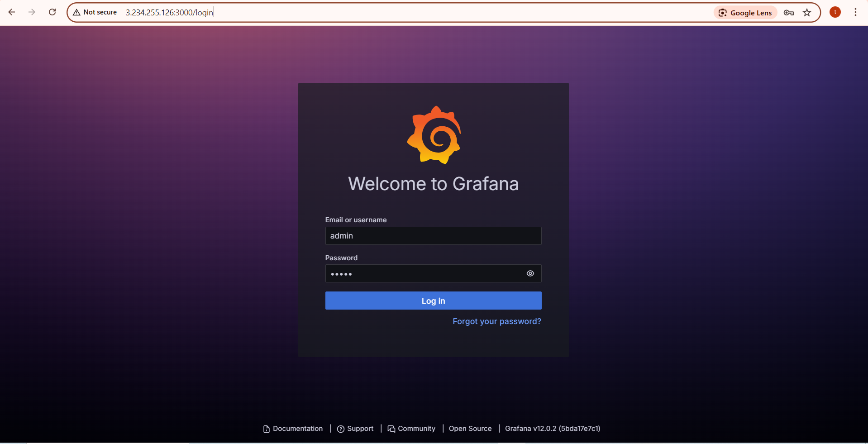Toggle password visibility with the eye icon

pos(530,273)
